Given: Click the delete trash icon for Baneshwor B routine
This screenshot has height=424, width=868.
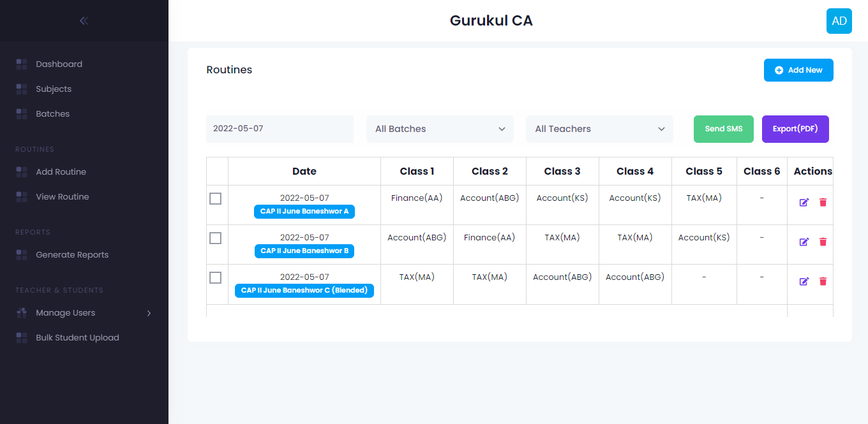Looking at the screenshot, I should click(x=823, y=242).
